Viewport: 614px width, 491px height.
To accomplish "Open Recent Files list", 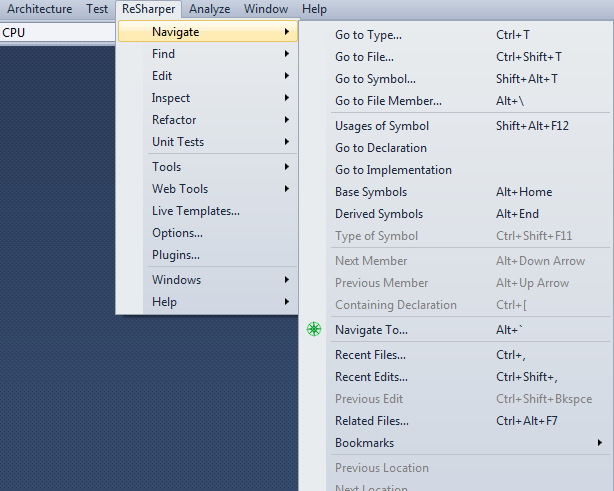I will [457, 355].
